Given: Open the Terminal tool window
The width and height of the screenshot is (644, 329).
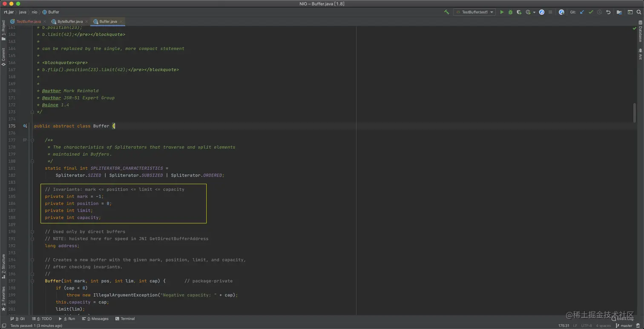Looking at the screenshot, I should (x=125, y=319).
